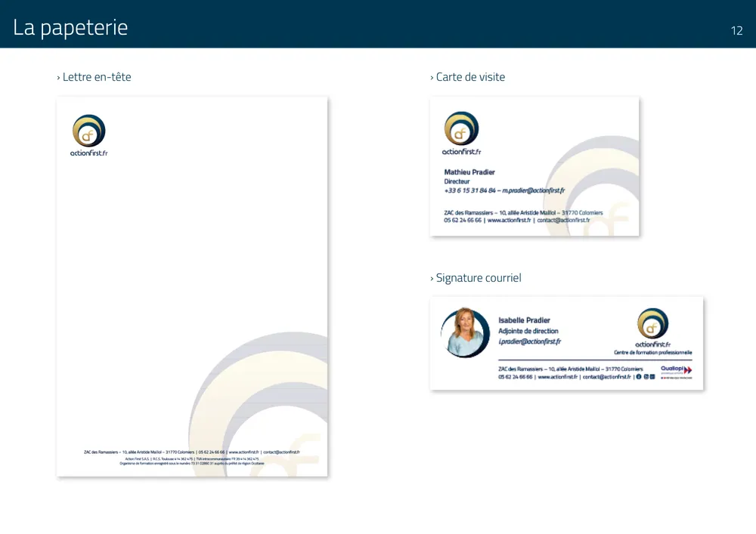
Task: Click the Qualiopi certification logo
Action: pyautogui.click(x=676, y=372)
